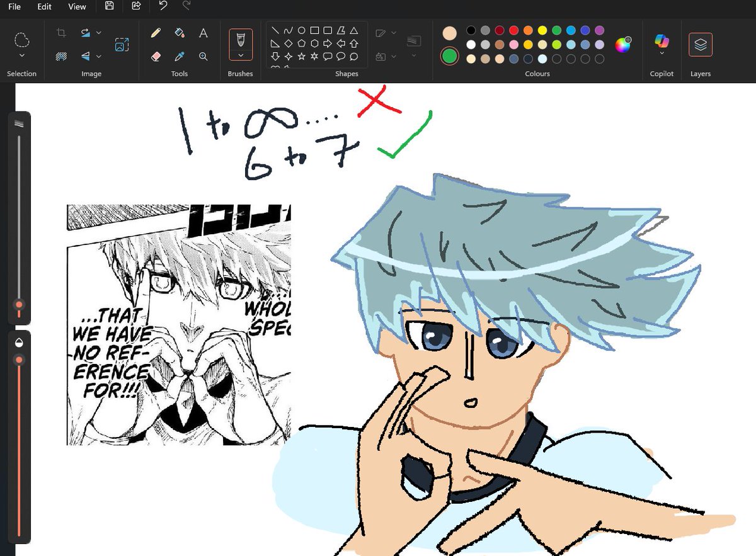
Task: Click the manga reference image on canvas
Action: 179,325
